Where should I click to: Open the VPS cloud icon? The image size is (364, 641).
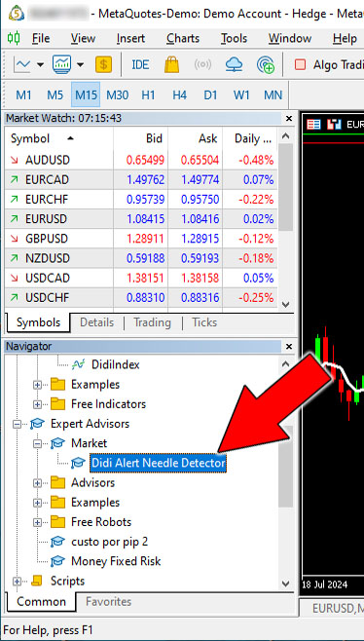[234, 64]
